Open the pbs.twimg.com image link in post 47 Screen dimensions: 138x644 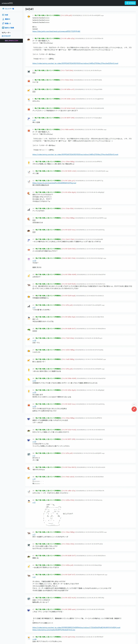pos(54,630)
